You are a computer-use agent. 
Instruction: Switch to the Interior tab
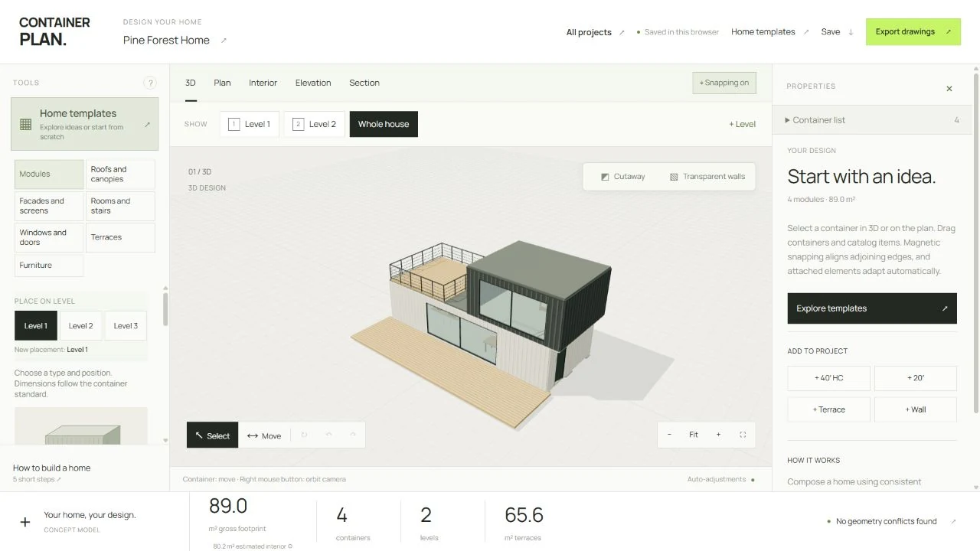click(x=263, y=83)
